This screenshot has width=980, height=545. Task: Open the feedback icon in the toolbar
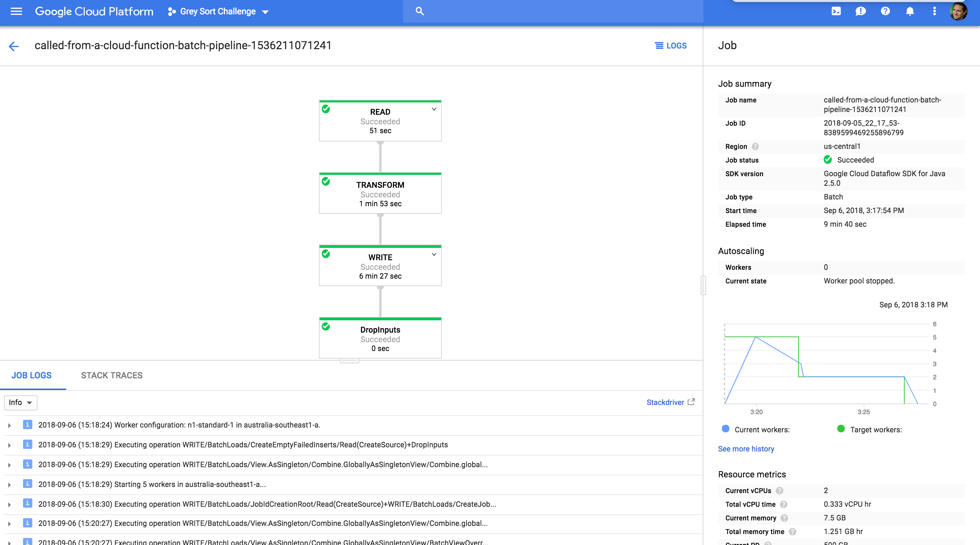point(861,11)
